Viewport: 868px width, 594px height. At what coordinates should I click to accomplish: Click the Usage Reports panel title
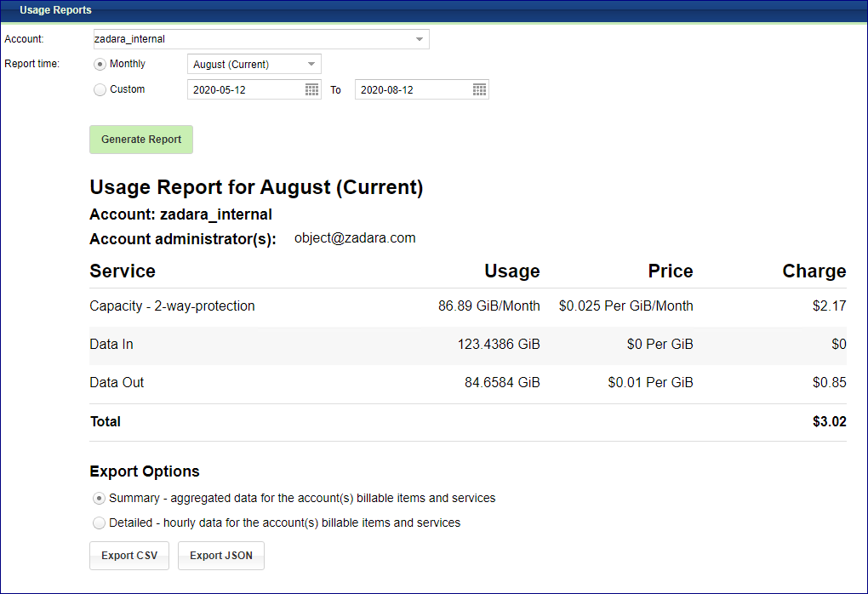[x=55, y=10]
